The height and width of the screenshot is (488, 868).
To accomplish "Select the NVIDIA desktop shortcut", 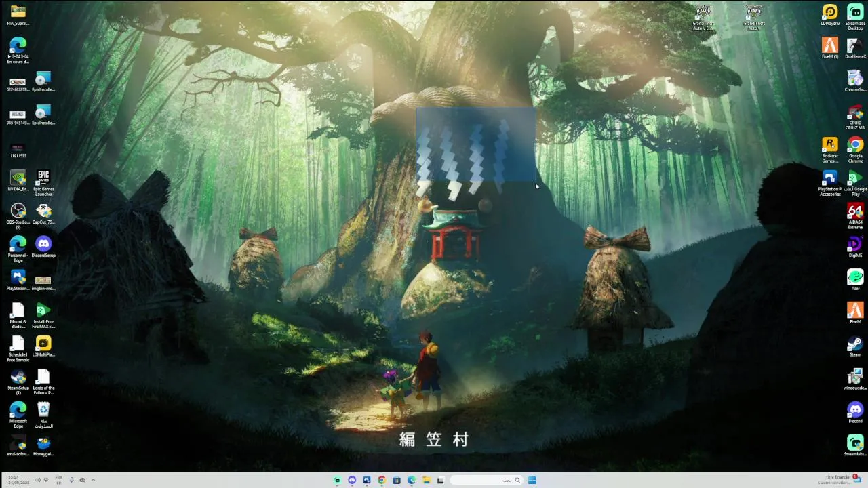I will [18, 181].
